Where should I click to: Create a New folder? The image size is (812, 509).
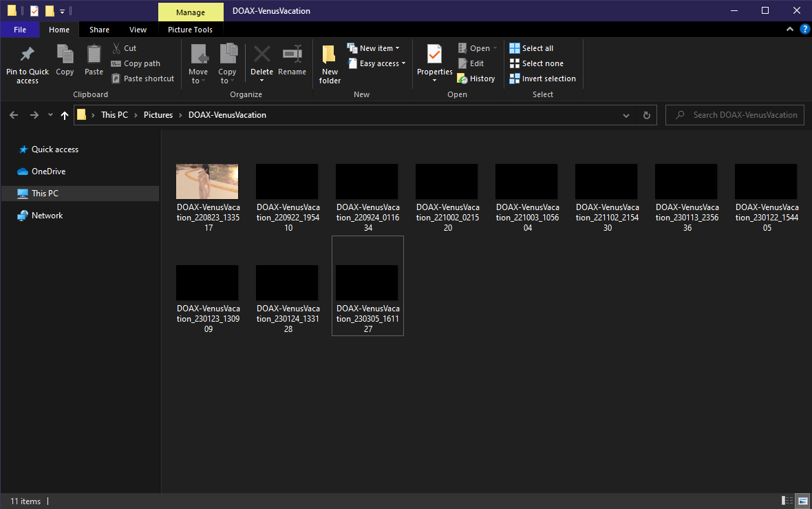point(330,64)
